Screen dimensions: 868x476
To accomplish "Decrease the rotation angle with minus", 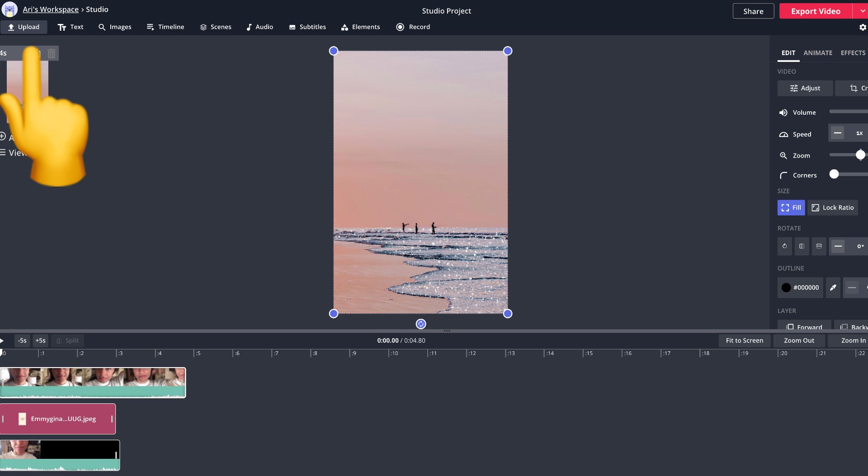I will tap(838, 246).
